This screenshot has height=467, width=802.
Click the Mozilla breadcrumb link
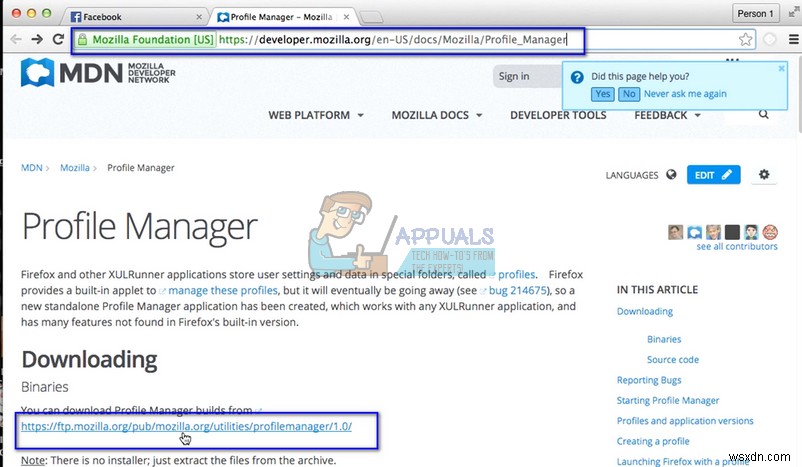[x=75, y=168]
